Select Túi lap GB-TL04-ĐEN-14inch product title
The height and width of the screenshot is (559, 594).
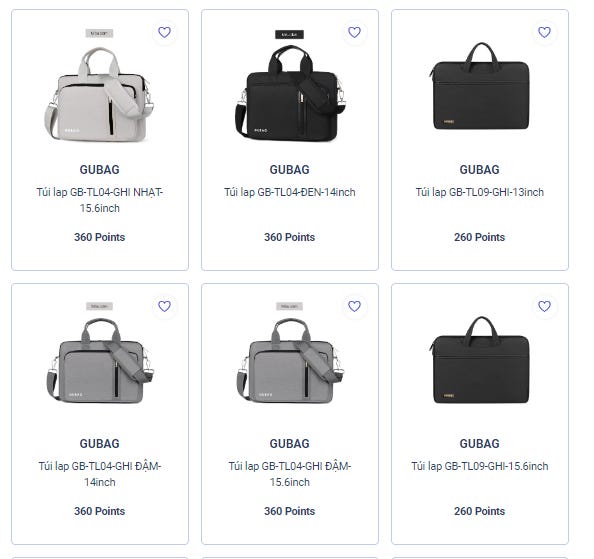[x=290, y=192]
